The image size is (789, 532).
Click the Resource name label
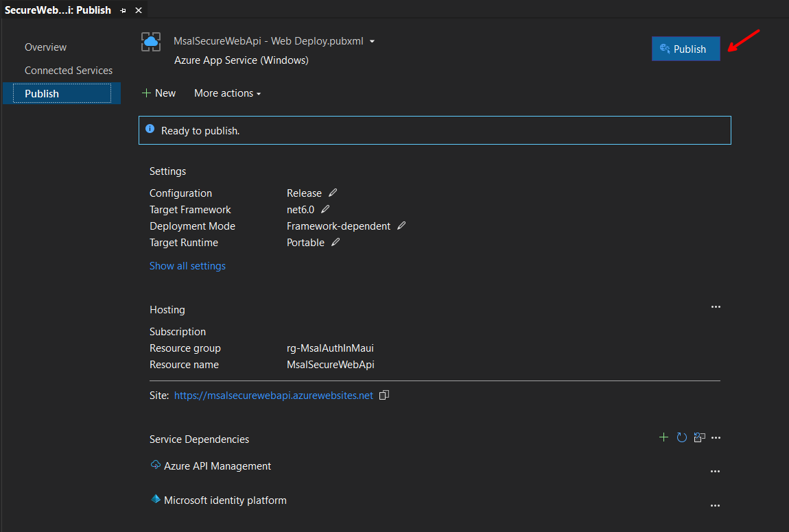(x=184, y=365)
